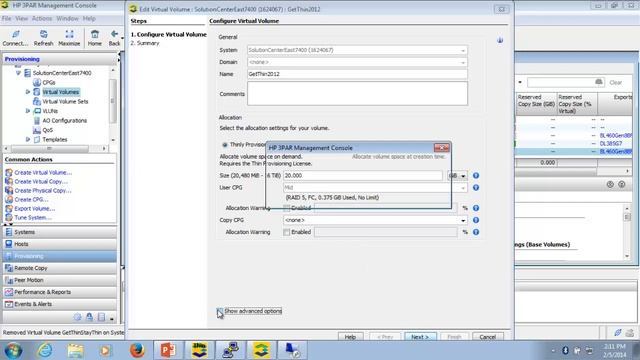Open the Hosts navigation pane

coord(60,244)
